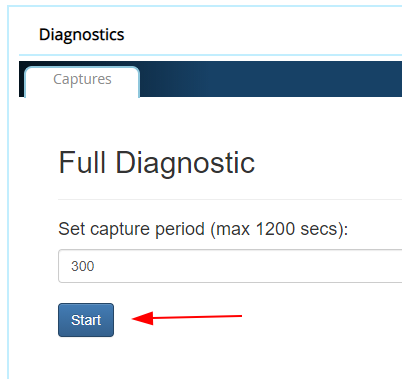Open the Captures tab label
The height and width of the screenshot is (389, 414).
click(82, 79)
